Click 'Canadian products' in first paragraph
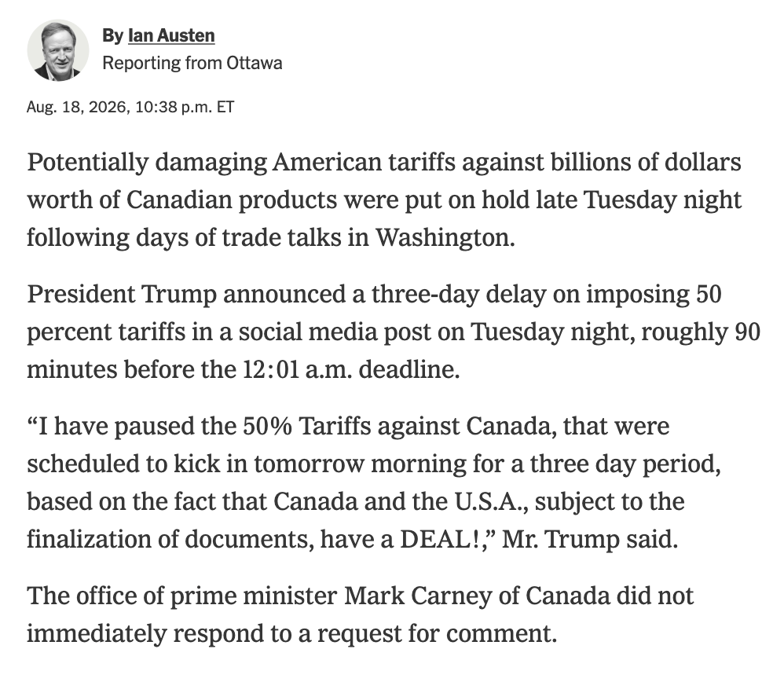This screenshot has height=693, width=784. [232, 200]
